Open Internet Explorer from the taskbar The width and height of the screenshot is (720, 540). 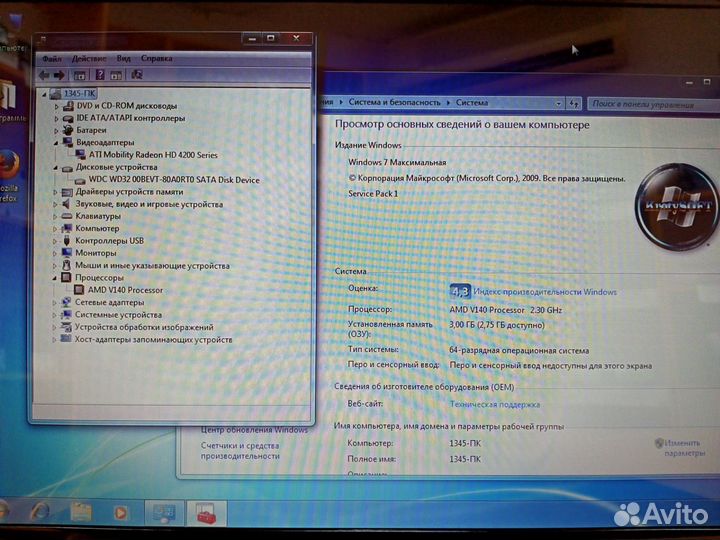[40, 512]
